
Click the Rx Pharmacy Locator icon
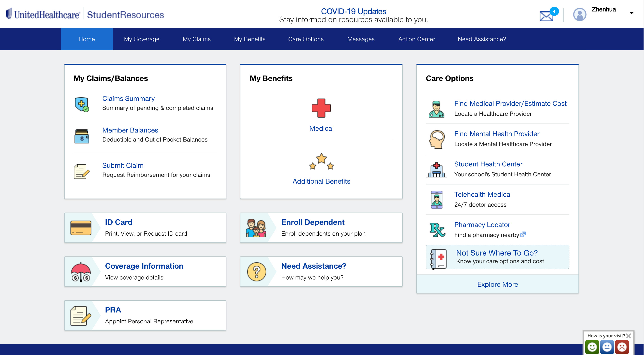(437, 230)
